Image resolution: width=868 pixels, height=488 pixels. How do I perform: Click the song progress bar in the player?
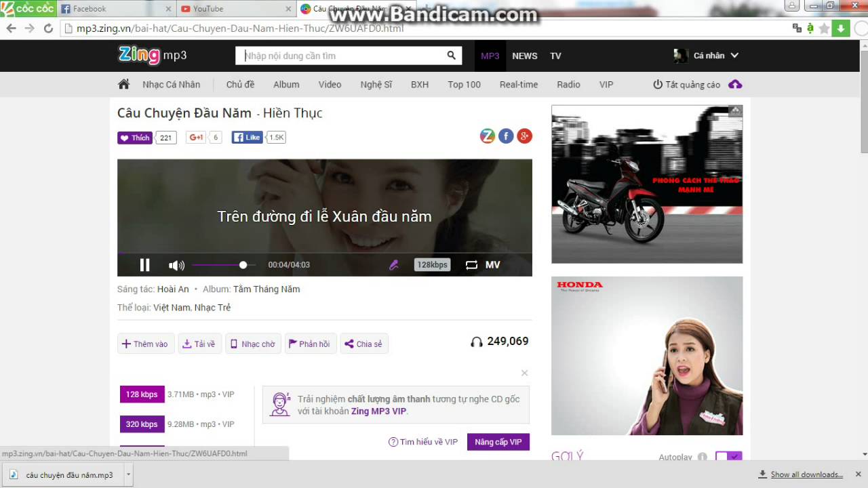click(x=324, y=253)
